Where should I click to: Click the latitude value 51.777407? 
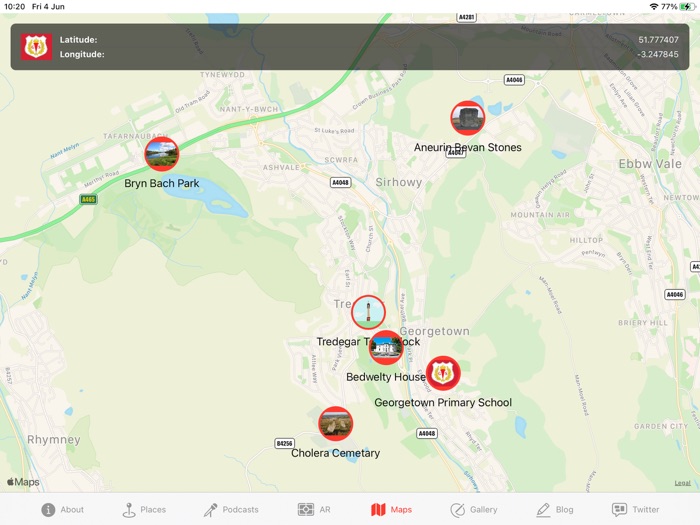point(658,40)
